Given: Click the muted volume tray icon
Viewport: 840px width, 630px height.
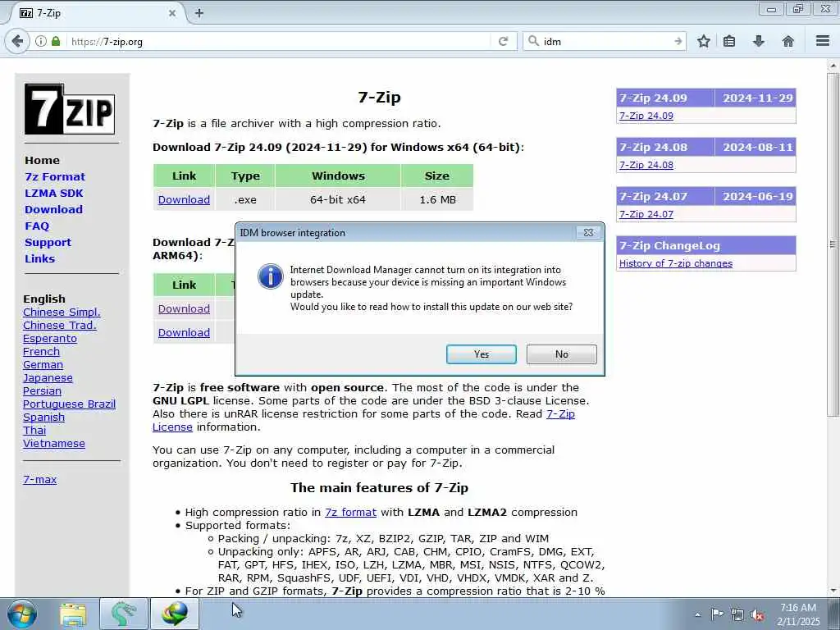Looking at the screenshot, I should click(x=757, y=614).
